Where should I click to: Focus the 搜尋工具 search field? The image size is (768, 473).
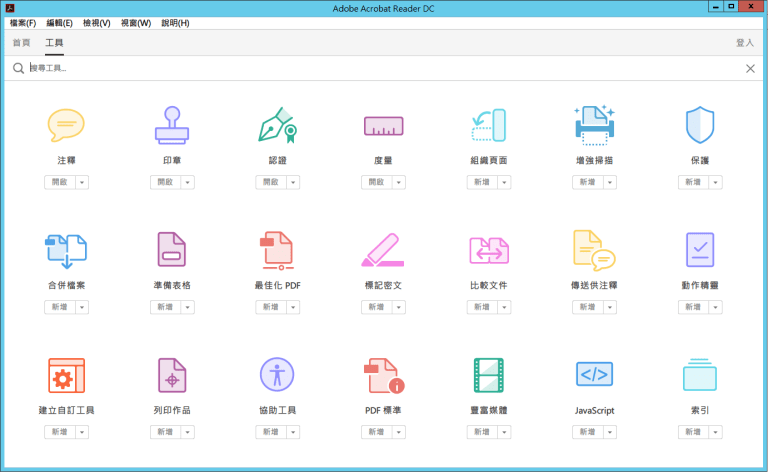click(x=384, y=68)
